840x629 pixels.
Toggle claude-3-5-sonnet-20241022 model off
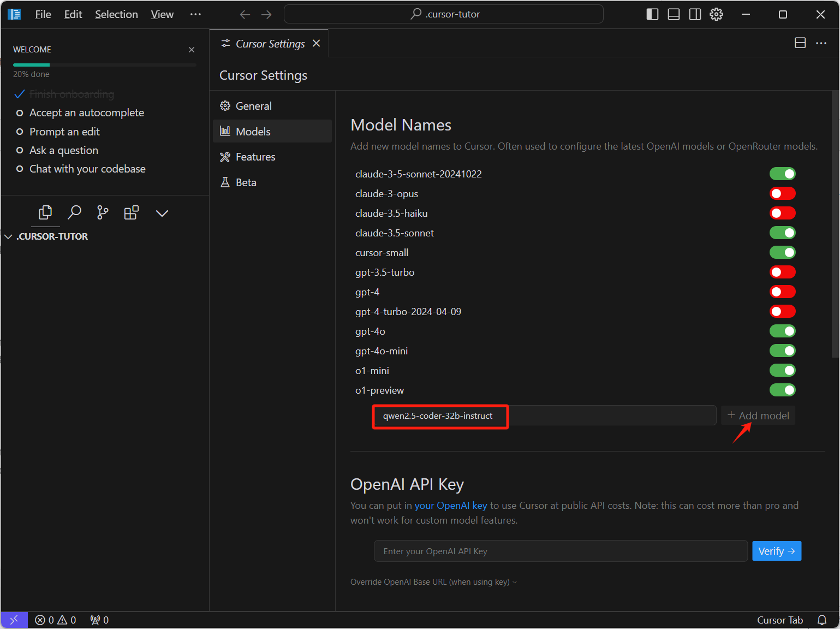point(783,174)
